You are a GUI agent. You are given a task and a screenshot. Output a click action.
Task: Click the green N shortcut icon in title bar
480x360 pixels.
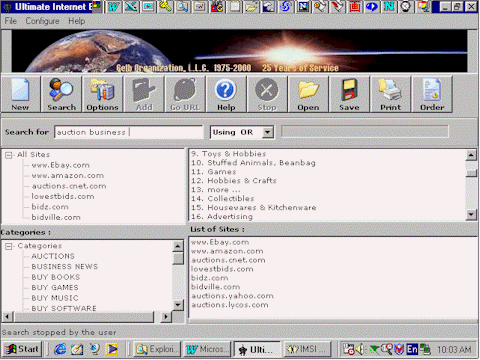(x=389, y=6)
